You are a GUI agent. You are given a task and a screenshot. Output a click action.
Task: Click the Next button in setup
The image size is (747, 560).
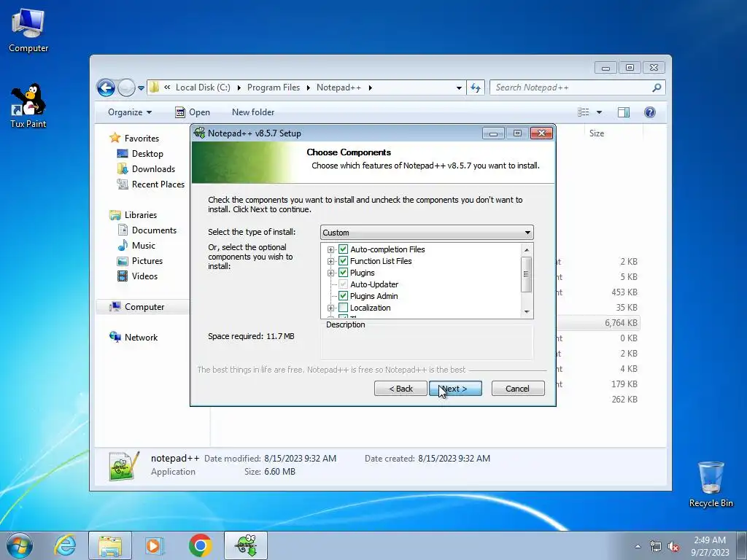pos(455,389)
